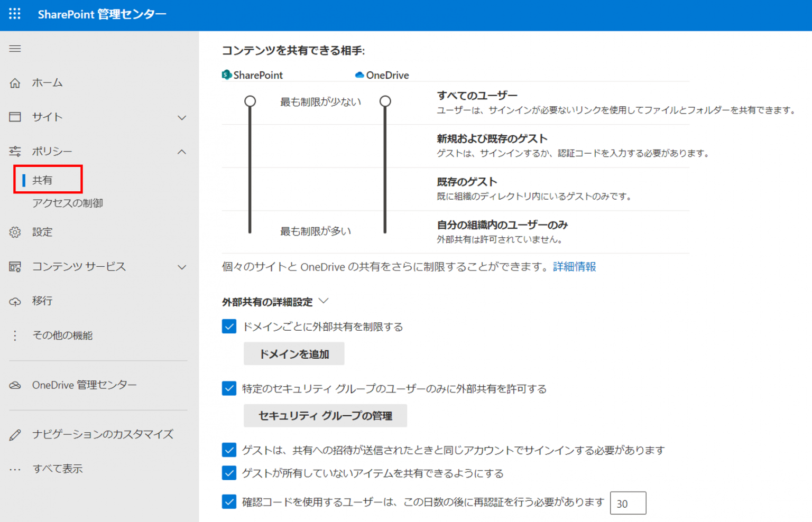Collapse navigation with the hamburger icon
The image size is (812, 522).
[15, 49]
